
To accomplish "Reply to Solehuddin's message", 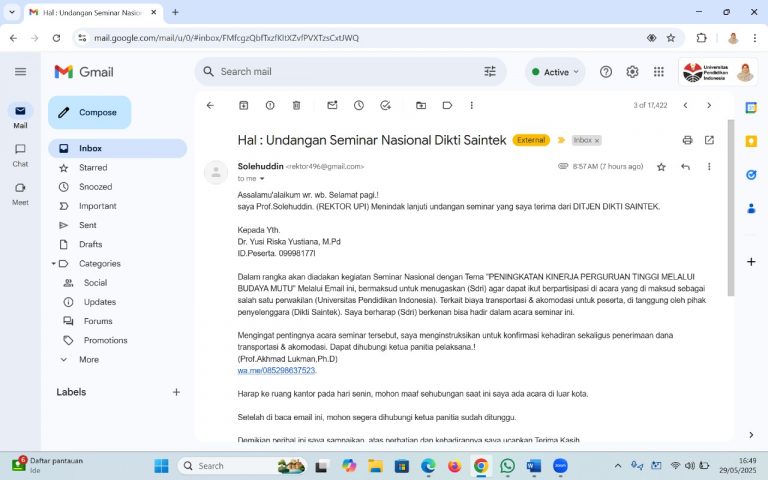I will (x=685, y=167).
